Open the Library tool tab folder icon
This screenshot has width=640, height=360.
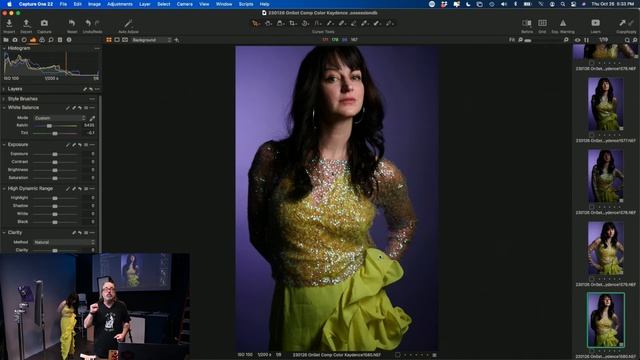point(6,40)
